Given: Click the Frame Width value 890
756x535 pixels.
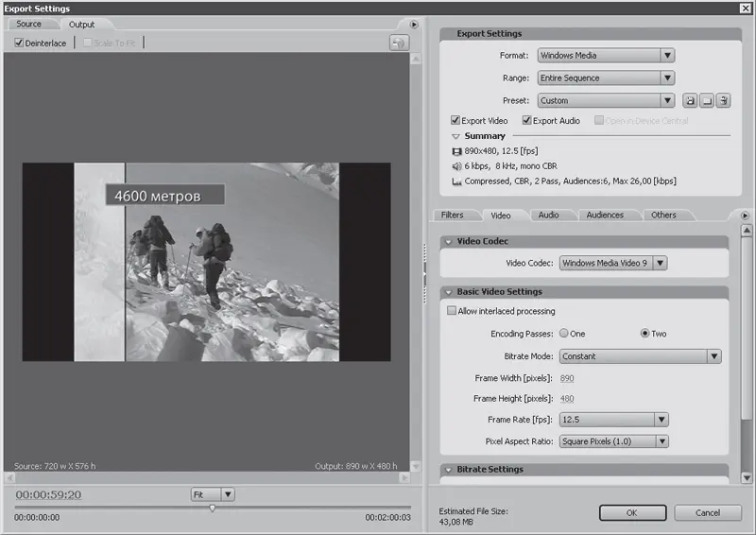Looking at the screenshot, I should pos(567,379).
